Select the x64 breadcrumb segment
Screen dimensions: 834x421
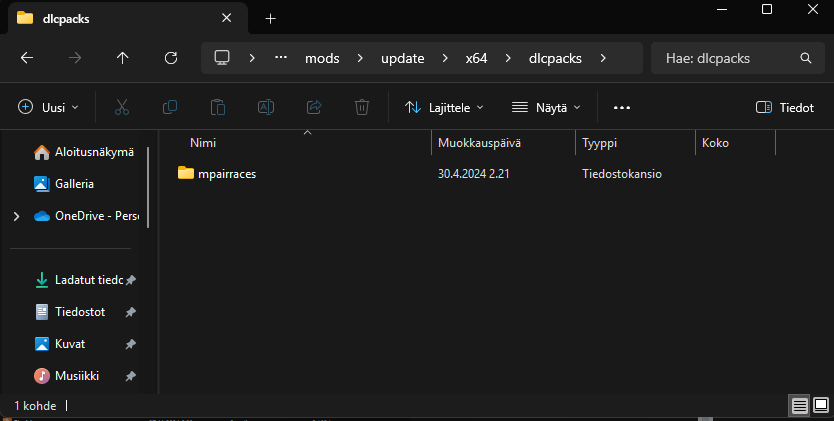tap(476, 58)
